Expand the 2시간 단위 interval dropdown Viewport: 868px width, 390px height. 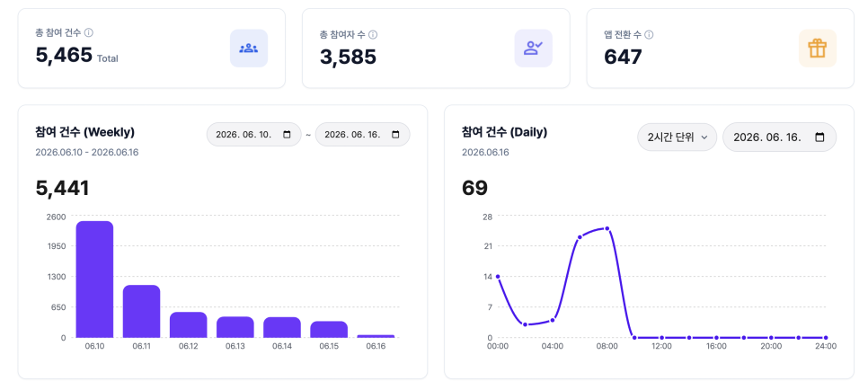678,137
